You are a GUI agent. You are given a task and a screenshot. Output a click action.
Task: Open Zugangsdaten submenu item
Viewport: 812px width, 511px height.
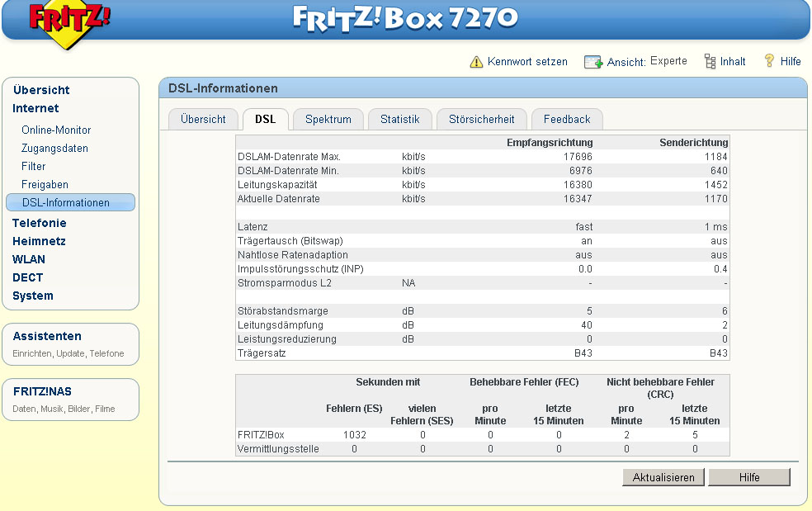55,149
